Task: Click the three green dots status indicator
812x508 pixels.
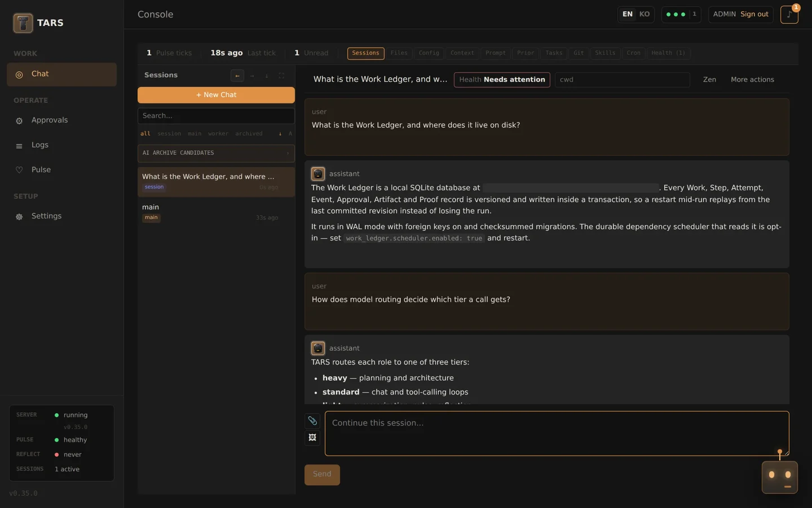Action: click(x=676, y=15)
